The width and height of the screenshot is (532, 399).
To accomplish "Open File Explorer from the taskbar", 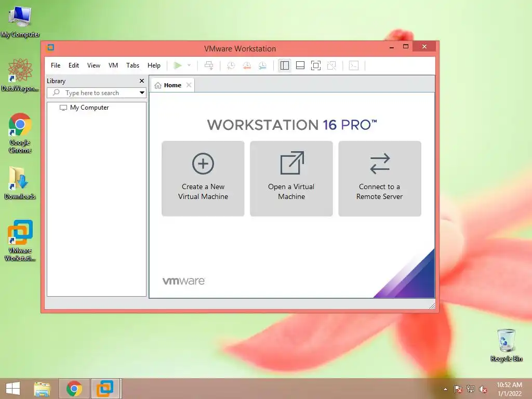I will (42, 389).
